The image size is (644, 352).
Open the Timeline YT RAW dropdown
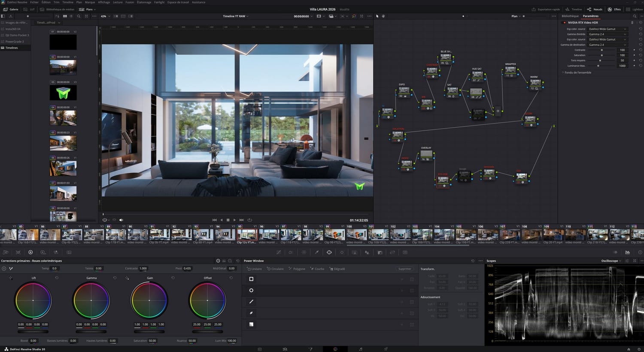click(235, 16)
